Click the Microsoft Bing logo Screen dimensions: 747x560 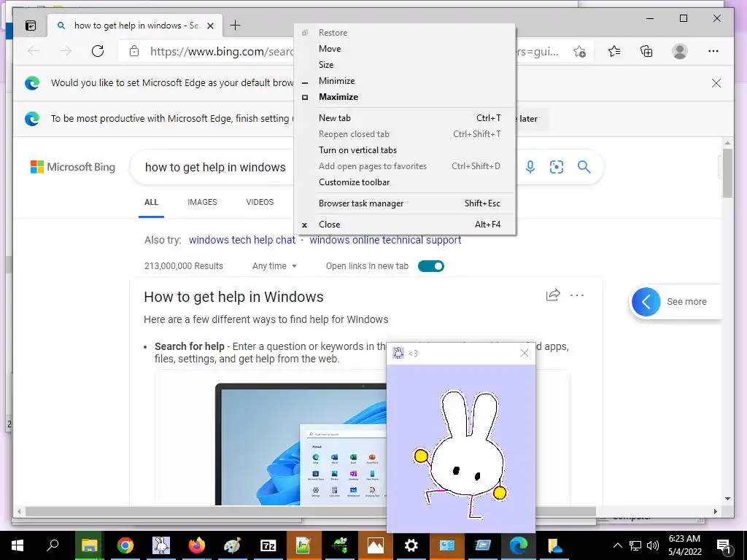[73, 167]
